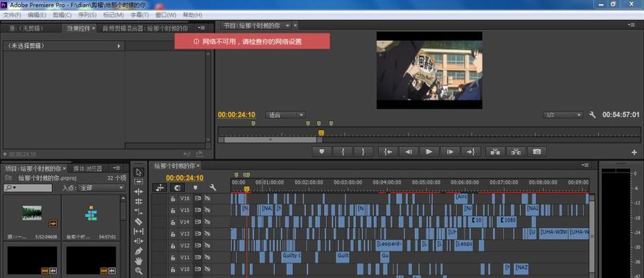Image resolution: width=644 pixels, height=278 pixels.
Task: Select the Ripple Edit tool
Action: tap(139, 192)
